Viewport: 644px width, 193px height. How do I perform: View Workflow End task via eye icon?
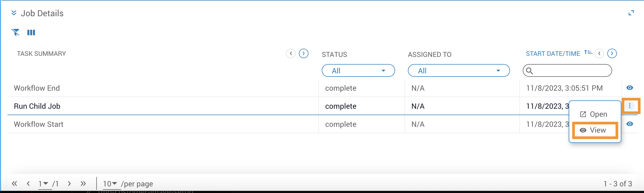click(x=629, y=88)
